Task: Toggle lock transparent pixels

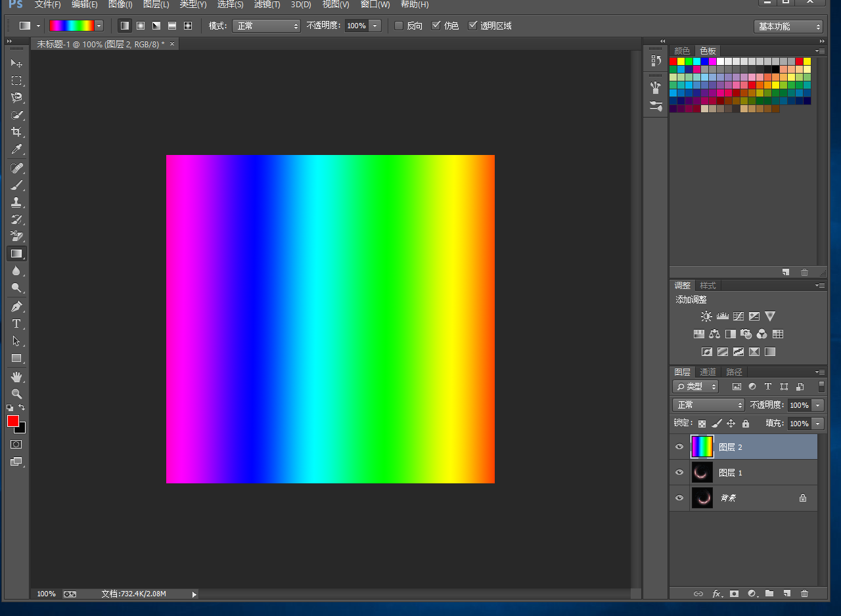Action: [702, 424]
